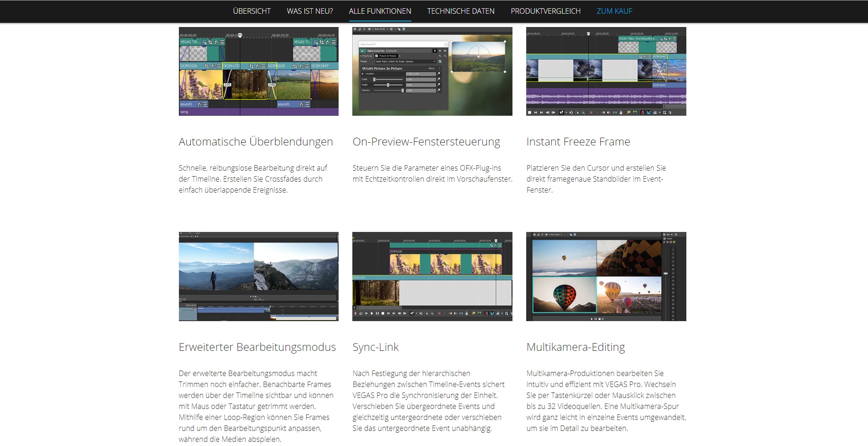Go to the WAS IST NEU? tab
This screenshot has height=446, width=868.
click(x=310, y=11)
